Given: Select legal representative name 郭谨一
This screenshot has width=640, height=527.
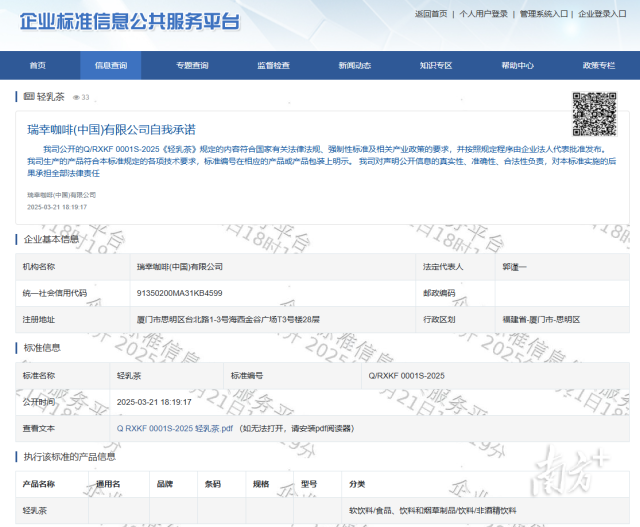Looking at the screenshot, I should pos(514,267).
